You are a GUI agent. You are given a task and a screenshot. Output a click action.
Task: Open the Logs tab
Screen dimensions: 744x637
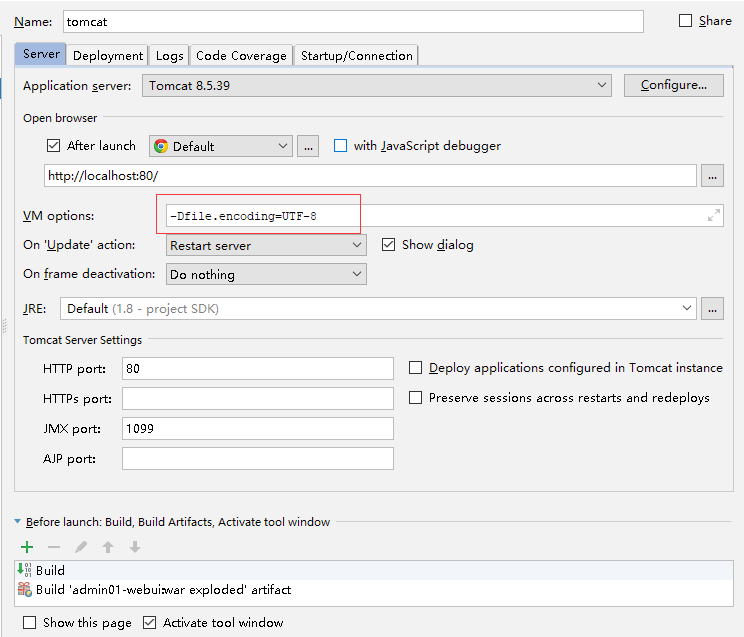(x=169, y=56)
